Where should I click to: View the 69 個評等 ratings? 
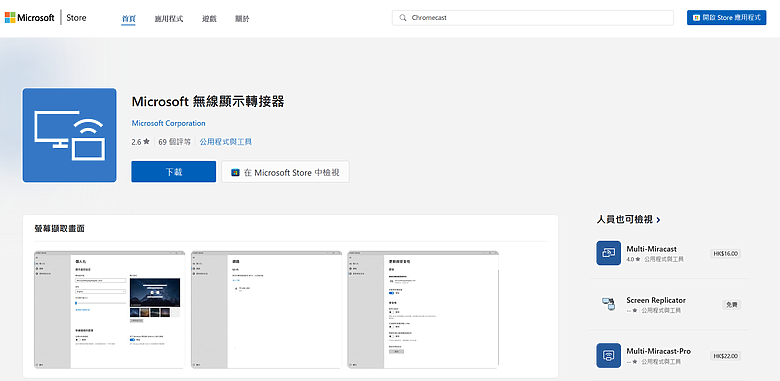click(175, 142)
